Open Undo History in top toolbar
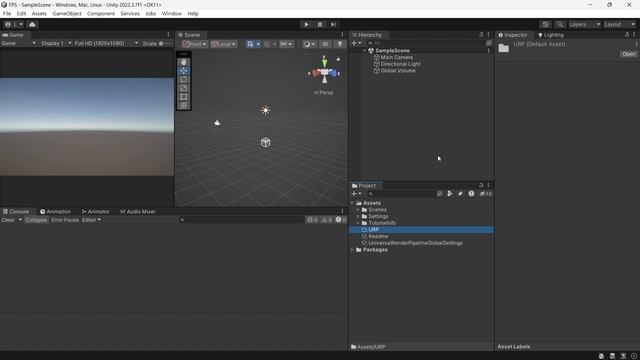The width and height of the screenshot is (640, 360). pyautogui.click(x=546, y=24)
